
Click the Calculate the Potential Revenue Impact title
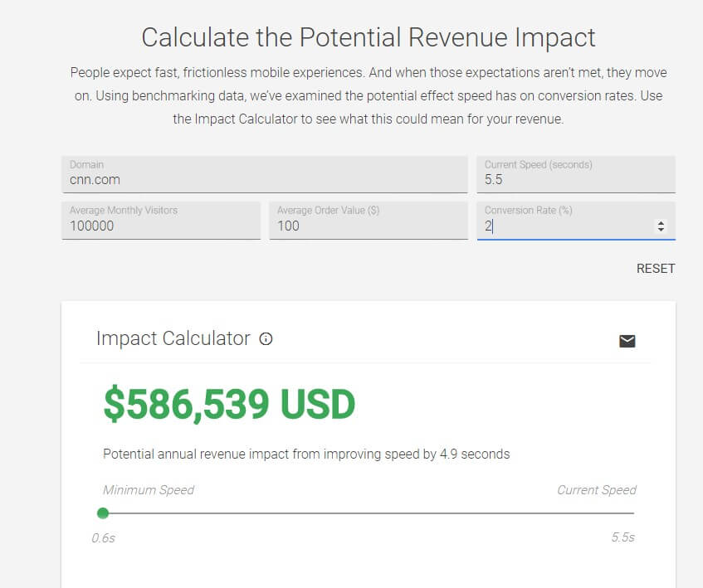click(x=368, y=37)
